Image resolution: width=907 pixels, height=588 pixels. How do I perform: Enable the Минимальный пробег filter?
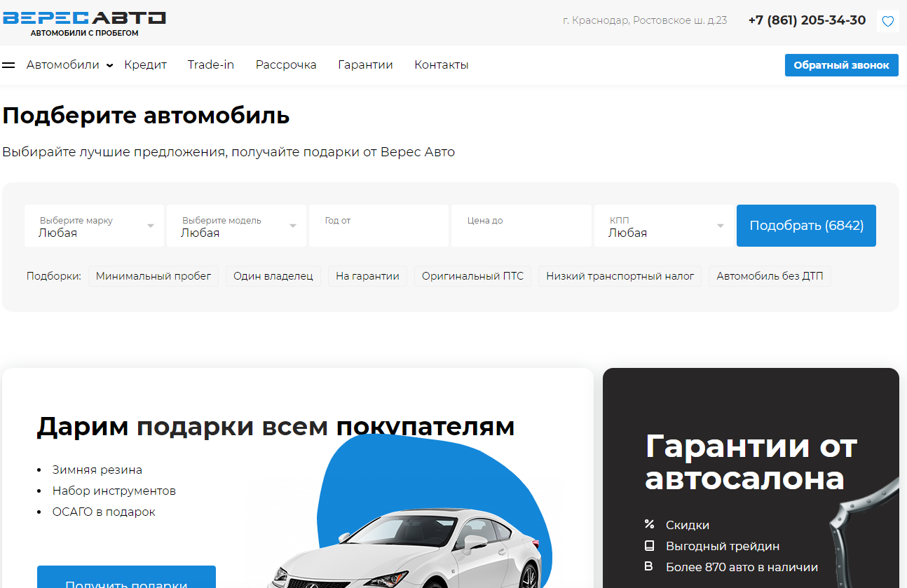153,275
